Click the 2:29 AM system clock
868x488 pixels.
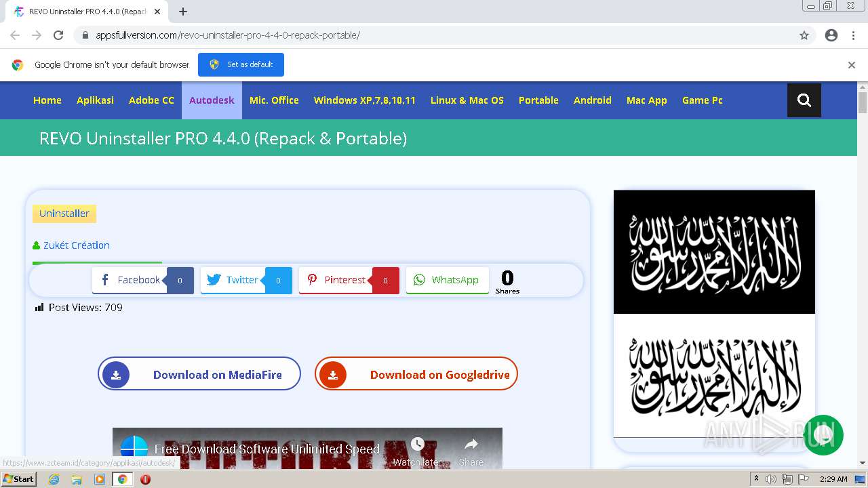pos(833,479)
